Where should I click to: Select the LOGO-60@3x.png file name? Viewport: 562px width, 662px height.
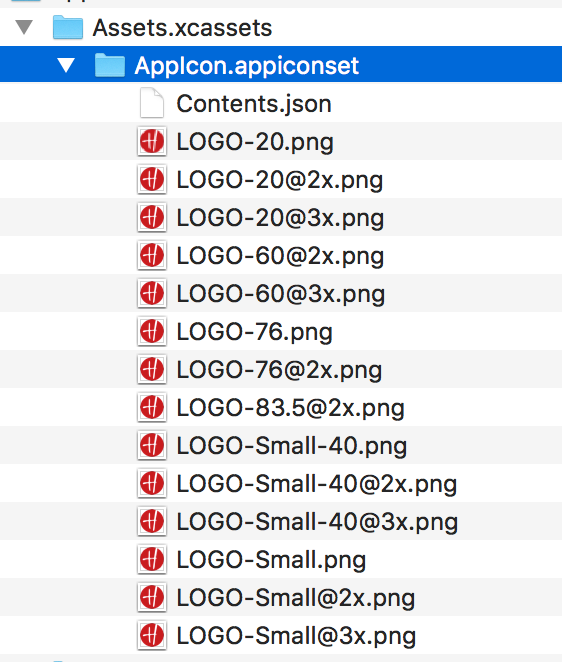[281, 294]
